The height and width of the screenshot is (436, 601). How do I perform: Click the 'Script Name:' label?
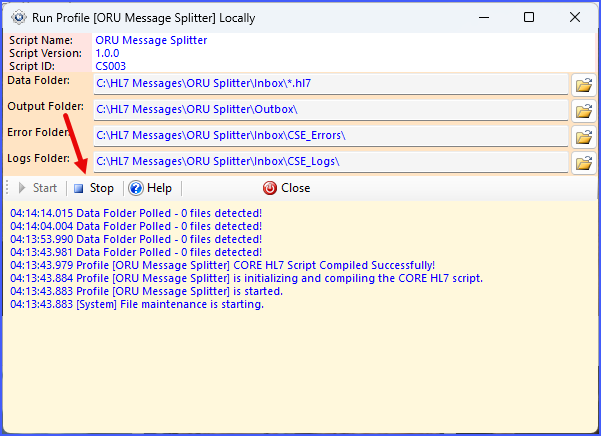(x=41, y=40)
